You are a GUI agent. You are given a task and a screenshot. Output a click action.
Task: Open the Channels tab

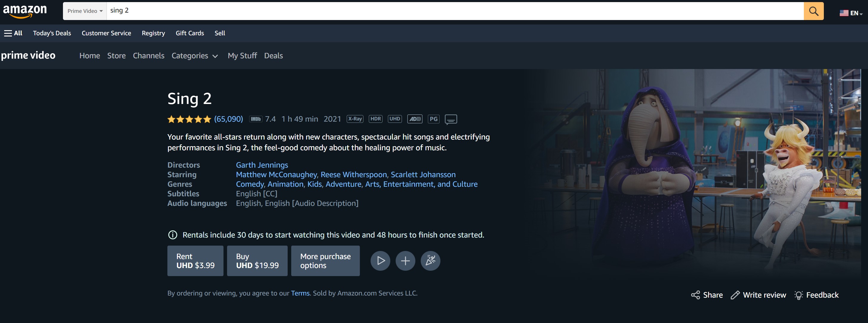click(149, 56)
